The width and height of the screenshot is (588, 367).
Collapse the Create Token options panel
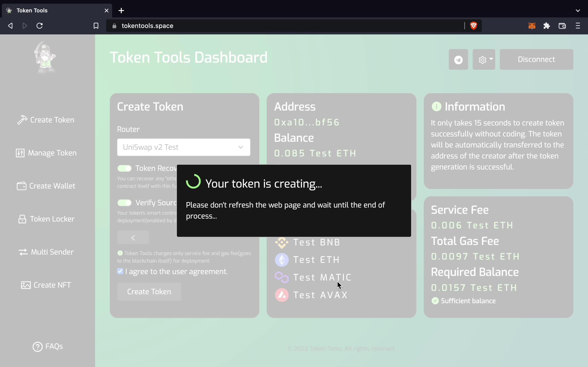[x=133, y=237]
